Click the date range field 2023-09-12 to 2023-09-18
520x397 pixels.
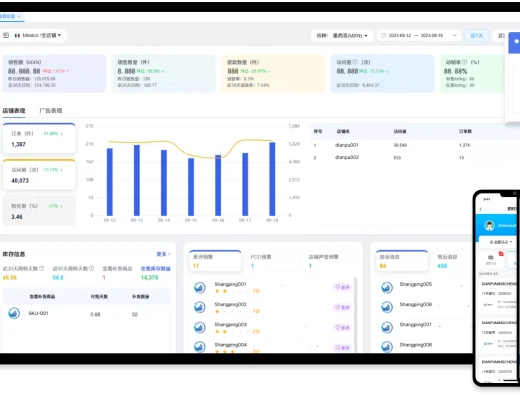point(419,35)
